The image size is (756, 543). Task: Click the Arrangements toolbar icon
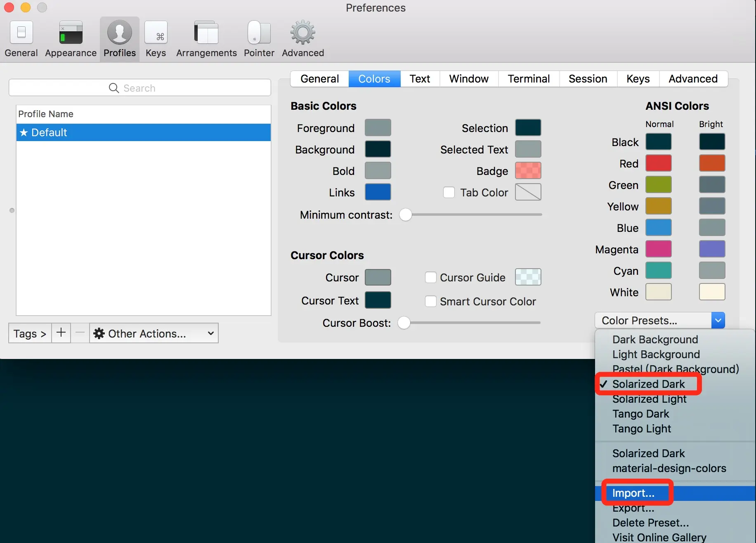(x=206, y=33)
